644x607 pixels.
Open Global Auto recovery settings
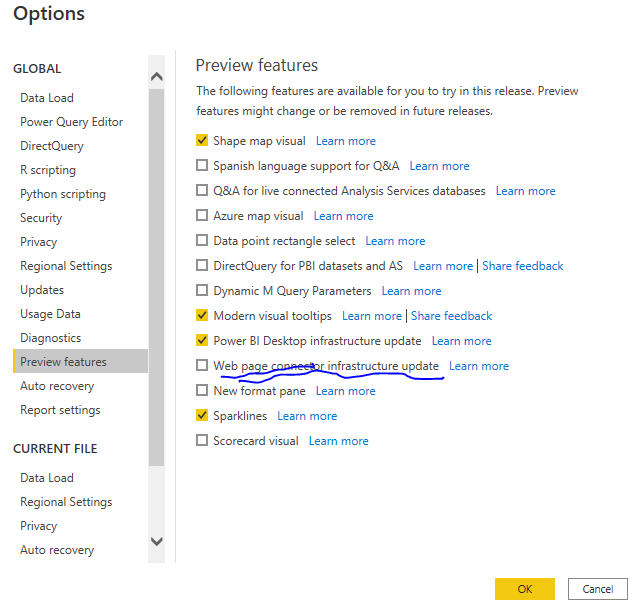(x=57, y=386)
